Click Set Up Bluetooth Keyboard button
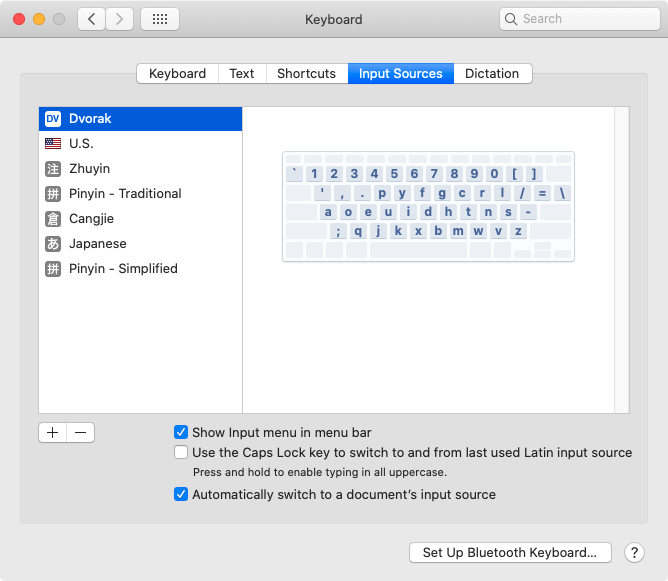The height and width of the screenshot is (581, 668). tap(510, 552)
